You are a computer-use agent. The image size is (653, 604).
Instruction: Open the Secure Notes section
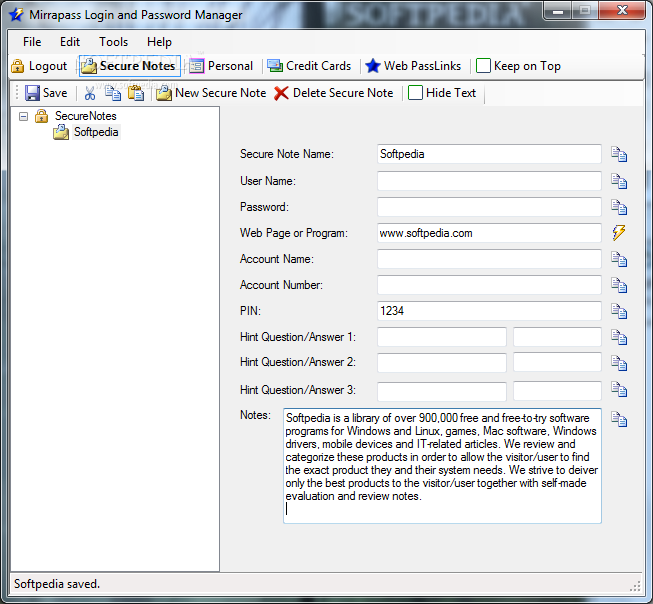tap(130, 66)
